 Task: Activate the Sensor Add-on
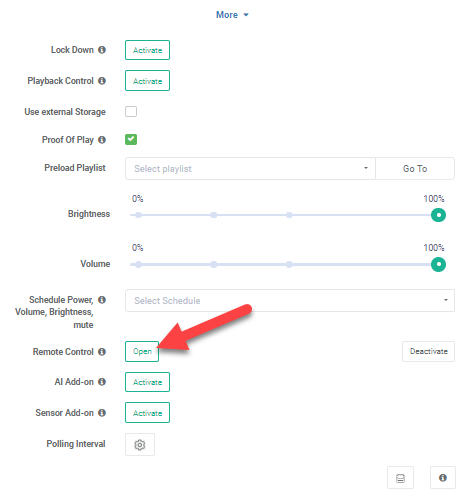point(147,413)
